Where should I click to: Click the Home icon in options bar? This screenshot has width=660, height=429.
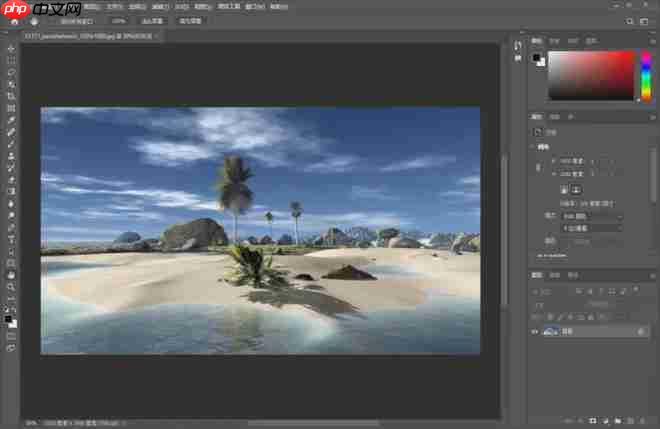pos(15,21)
